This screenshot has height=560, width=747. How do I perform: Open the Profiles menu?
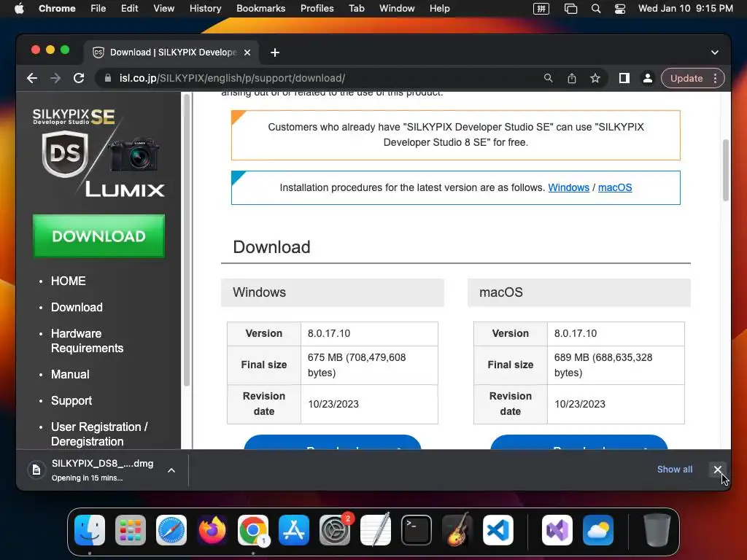317,9
